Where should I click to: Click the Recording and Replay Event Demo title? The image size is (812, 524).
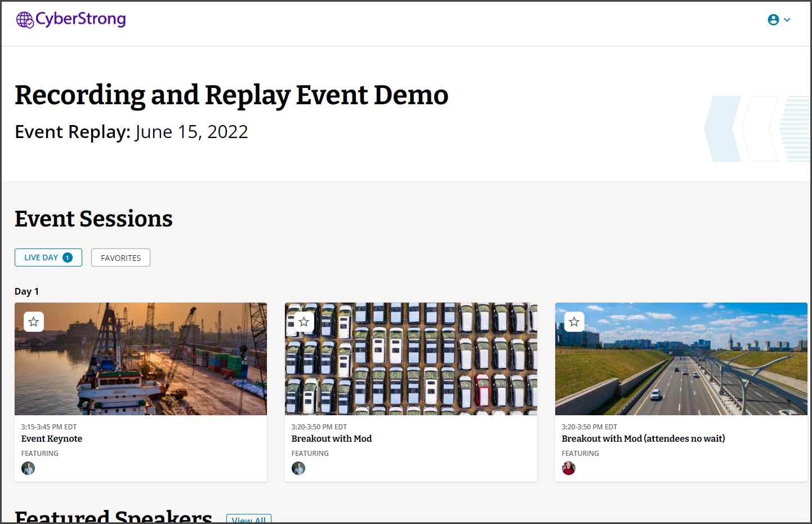click(x=231, y=95)
